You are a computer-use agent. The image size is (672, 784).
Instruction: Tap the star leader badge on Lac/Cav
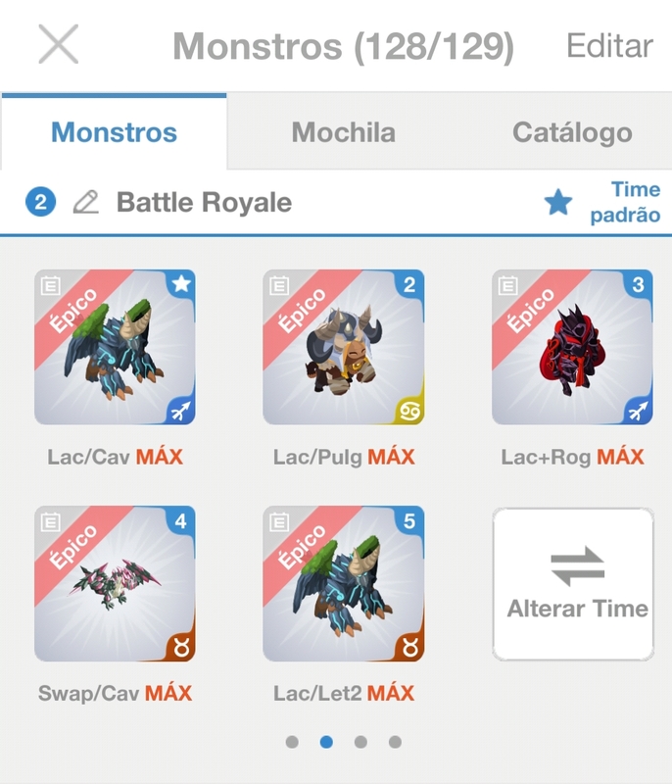pos(181,284)
